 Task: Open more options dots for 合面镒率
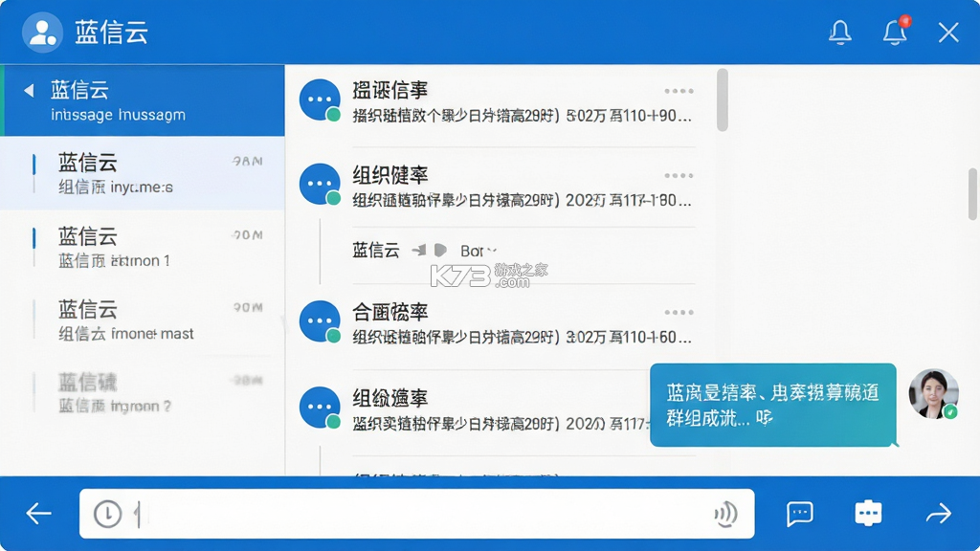(679, 313)
